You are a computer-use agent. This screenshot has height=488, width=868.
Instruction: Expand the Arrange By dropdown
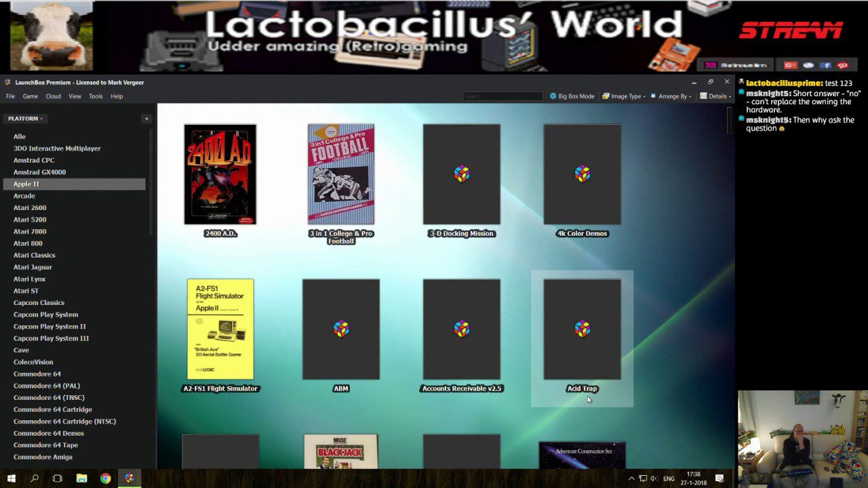click(x=671, y=96)
